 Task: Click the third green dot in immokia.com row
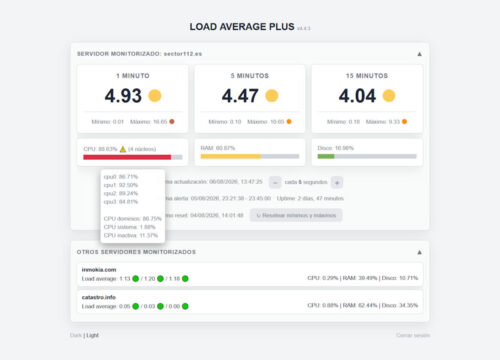pos(185,279)
